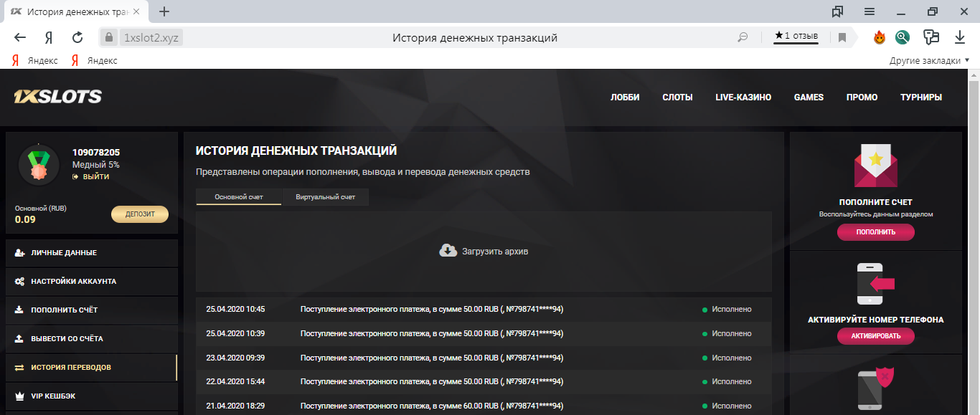Screen dimensions: 980x415
Task: Switch to Виртуальный счет tab
Action: tap(325, 197)
